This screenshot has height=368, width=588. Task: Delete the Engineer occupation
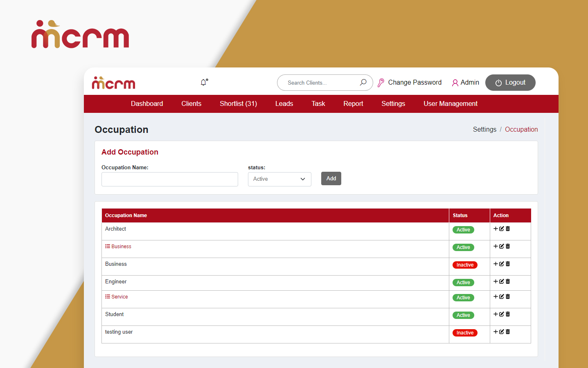(508, 281)
